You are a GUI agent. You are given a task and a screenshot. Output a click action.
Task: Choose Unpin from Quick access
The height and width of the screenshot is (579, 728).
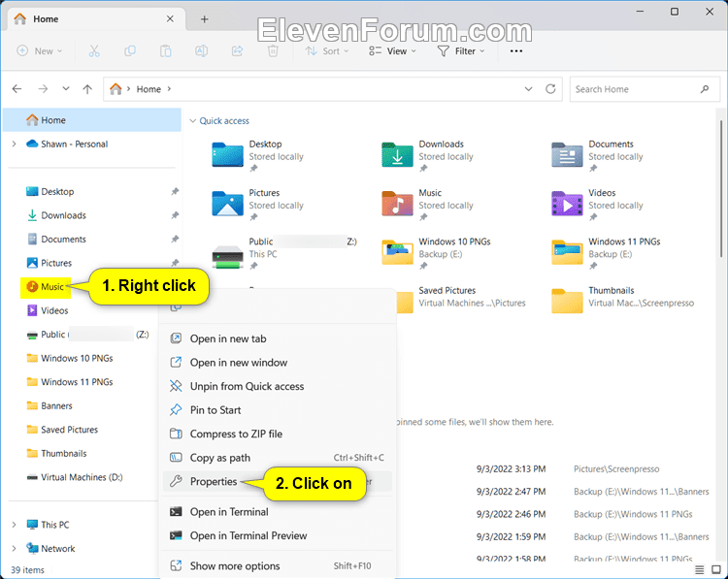click(278, 386)
